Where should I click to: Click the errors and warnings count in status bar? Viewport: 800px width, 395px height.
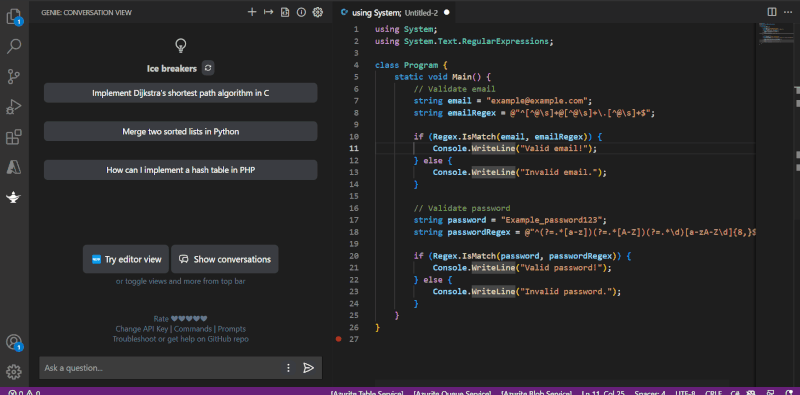[x=24, y=393]
